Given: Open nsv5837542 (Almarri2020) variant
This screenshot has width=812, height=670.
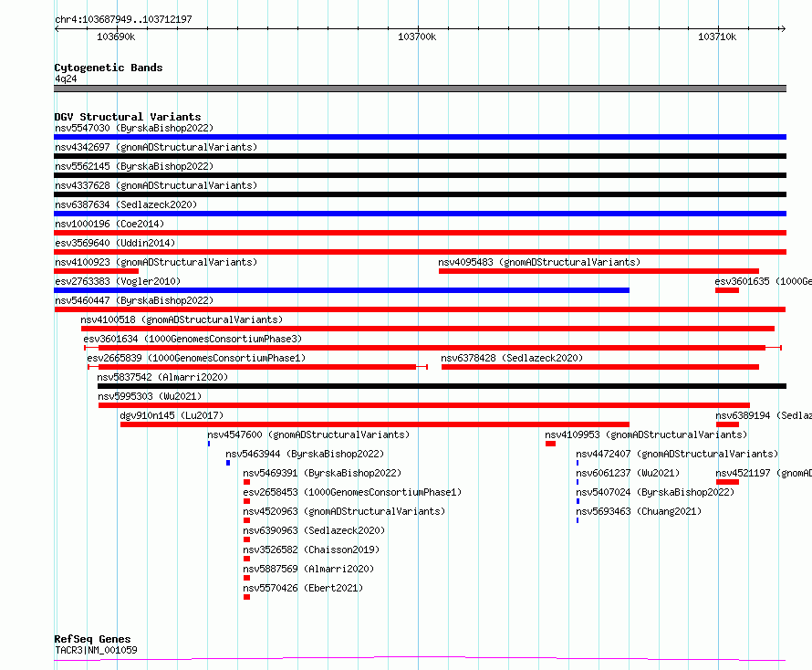Looking at the screenshot, I should click(162, 377).
